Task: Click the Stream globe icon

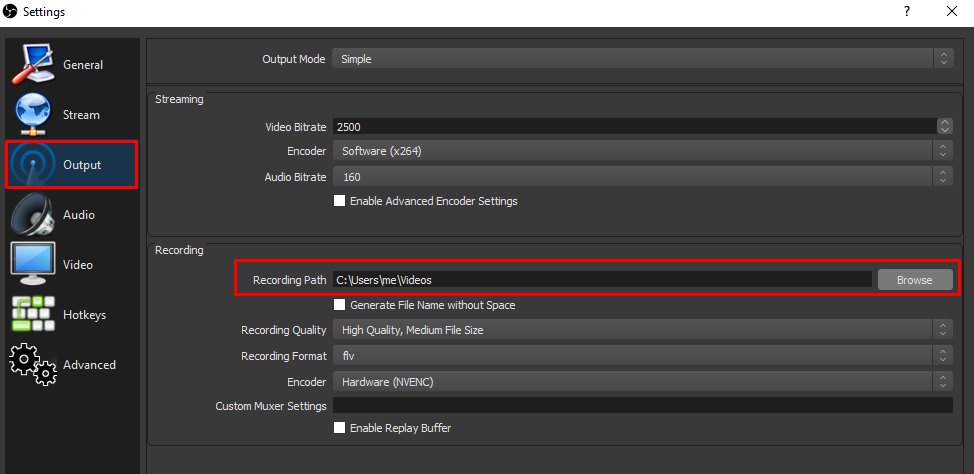Action: [33, 115]
